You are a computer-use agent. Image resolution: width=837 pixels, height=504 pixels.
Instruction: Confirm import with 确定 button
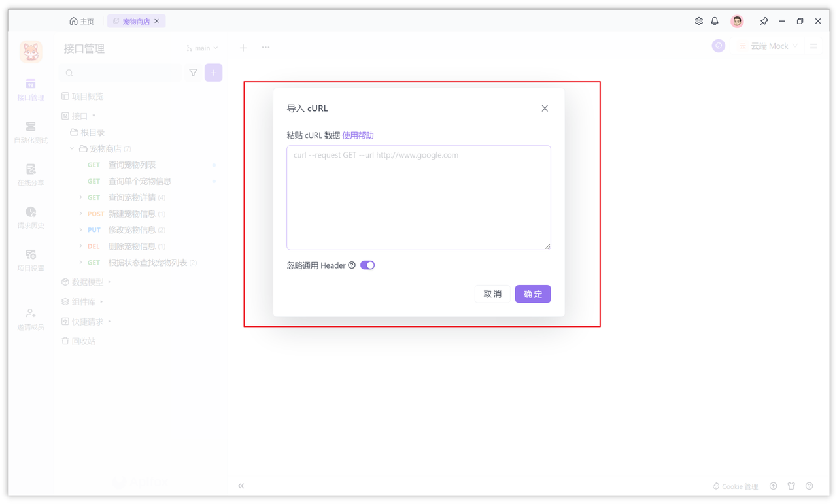pos(533,294)
